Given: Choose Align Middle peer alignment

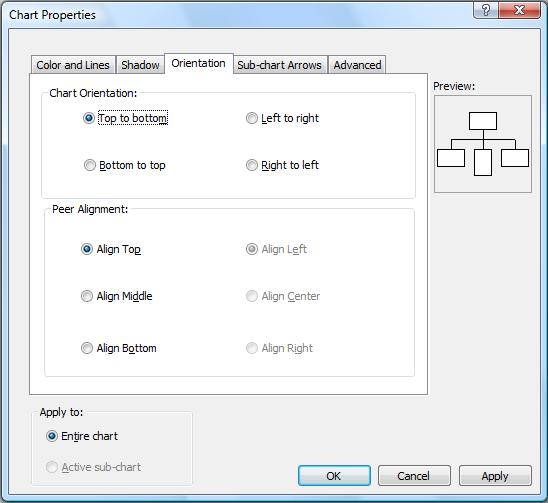Looking at the screenshot, I should (116, 296).
